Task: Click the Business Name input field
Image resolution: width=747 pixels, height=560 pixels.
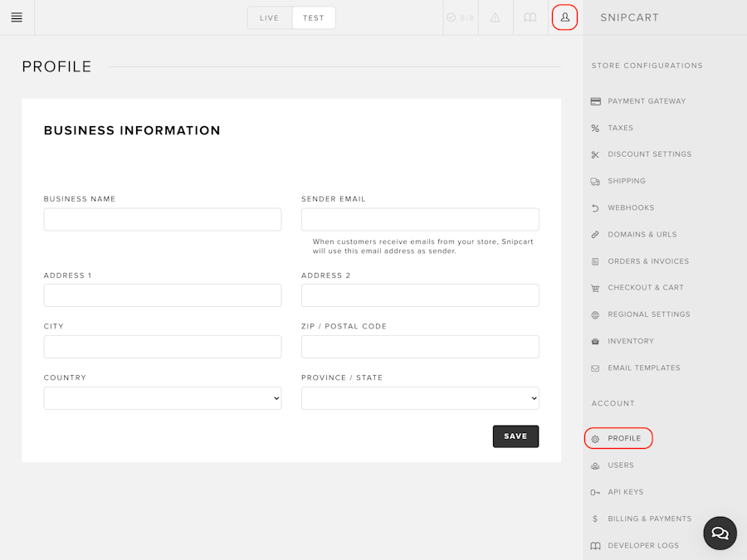Action: [x=163, y=220]
